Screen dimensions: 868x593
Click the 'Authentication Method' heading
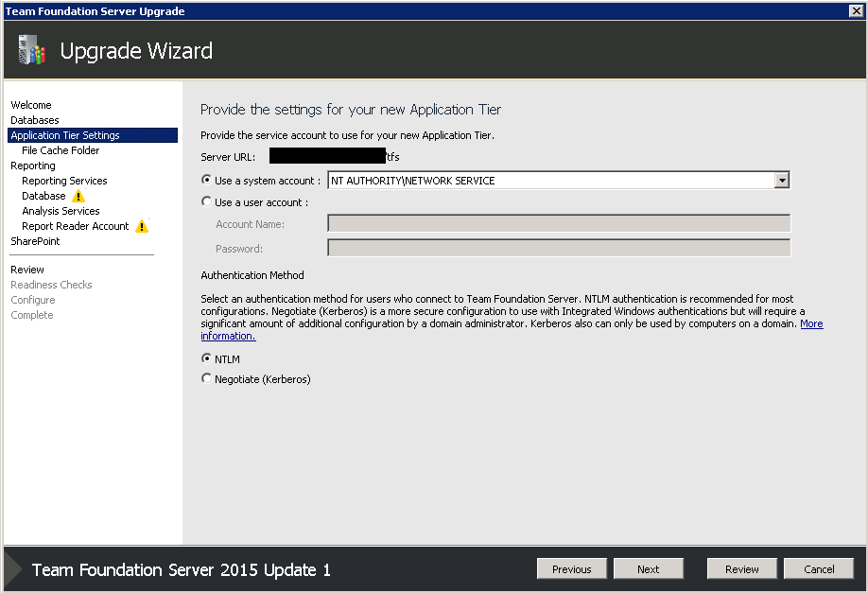pos(252,275)
